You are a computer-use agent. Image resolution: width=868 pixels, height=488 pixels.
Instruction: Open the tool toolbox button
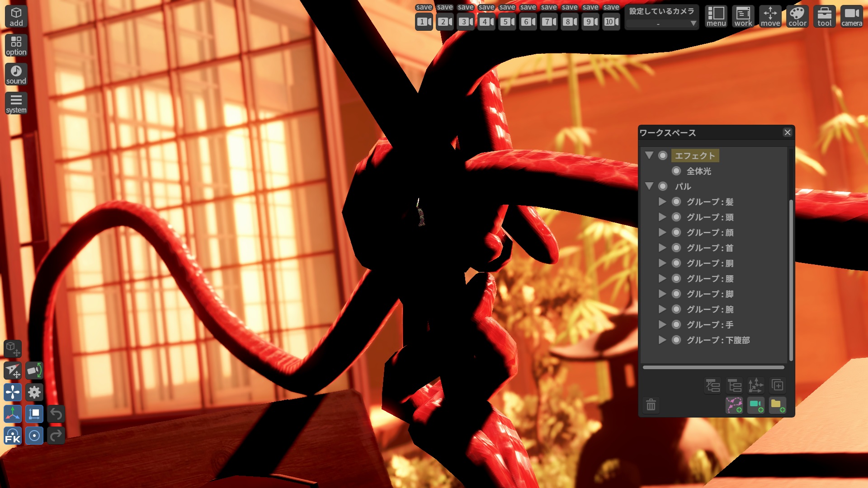click(x=825, y=17)
